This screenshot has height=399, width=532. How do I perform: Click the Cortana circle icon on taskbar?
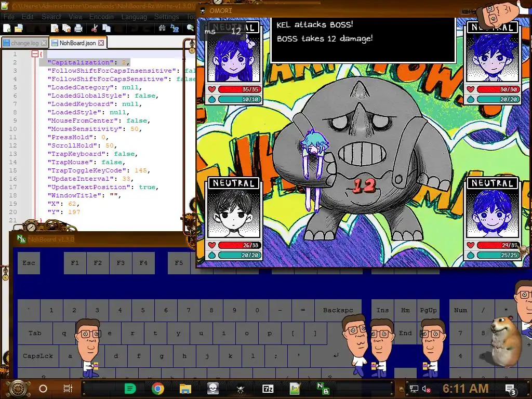click(x=43, y=389)
